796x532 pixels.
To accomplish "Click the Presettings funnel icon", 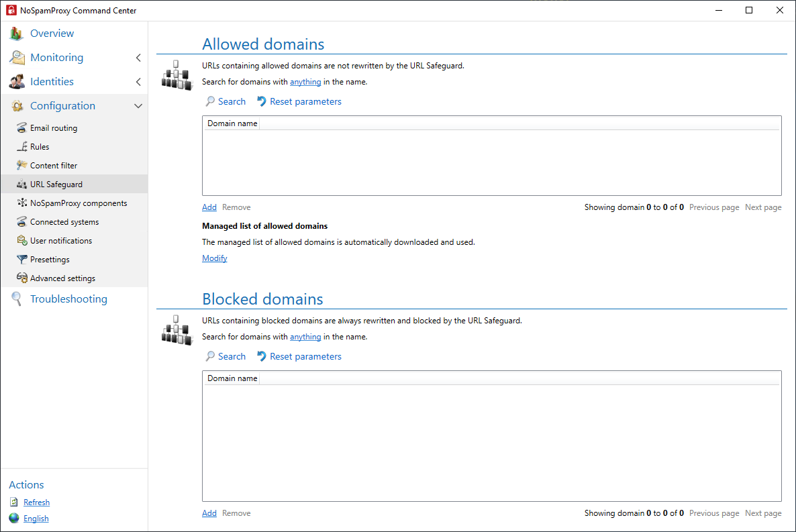I will coord(22,260).
